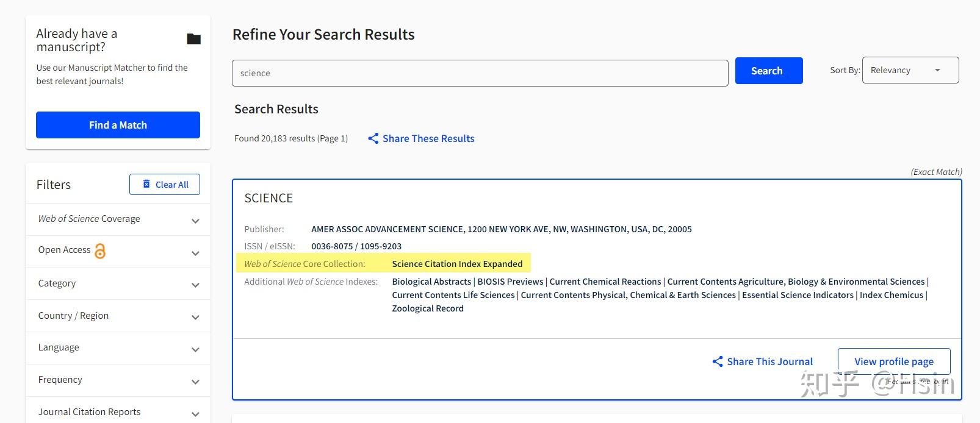The height and width of the screenshot is (423, 980).
Task: Click the SCIENCE journal title
Action: pyautogui.click(x=268, y=198)
